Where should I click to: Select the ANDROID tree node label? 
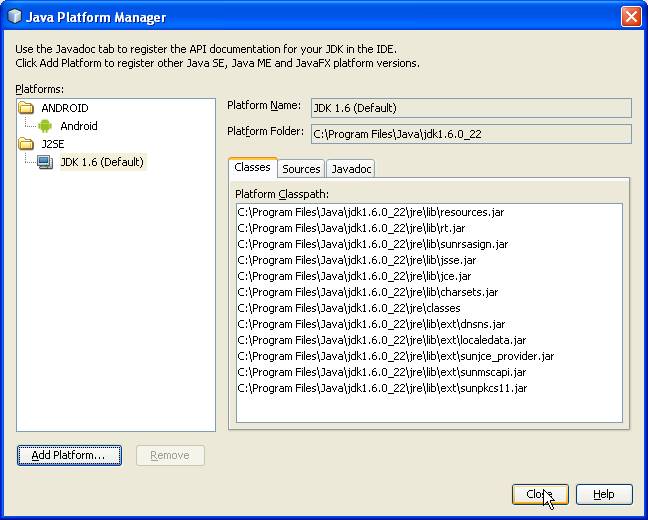(64, 108)
